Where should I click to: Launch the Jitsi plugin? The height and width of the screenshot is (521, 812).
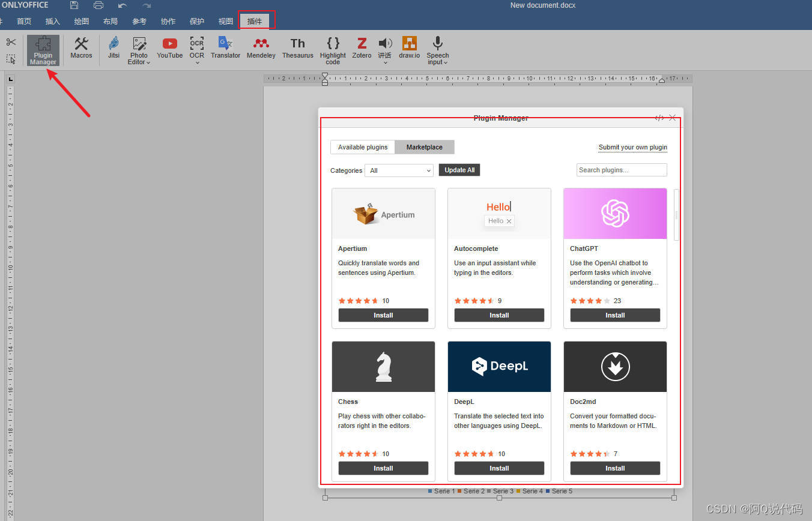[x=114, y=48]
